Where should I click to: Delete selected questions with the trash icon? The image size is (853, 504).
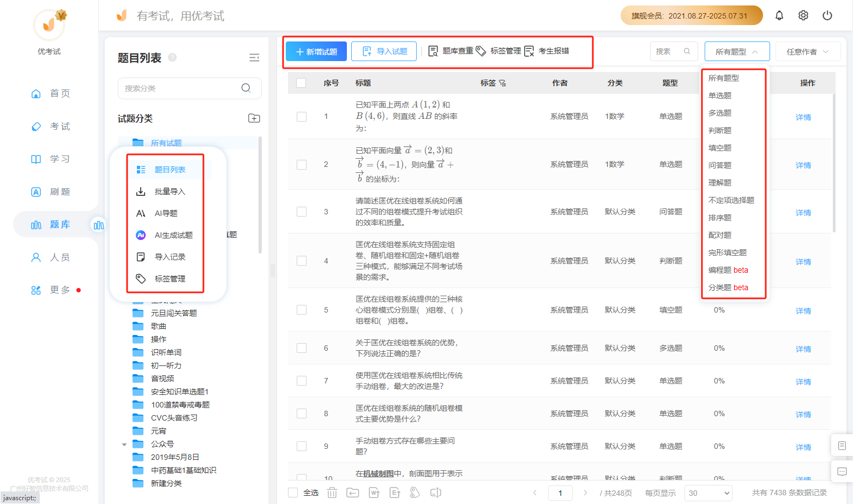[x=332, y=493]
